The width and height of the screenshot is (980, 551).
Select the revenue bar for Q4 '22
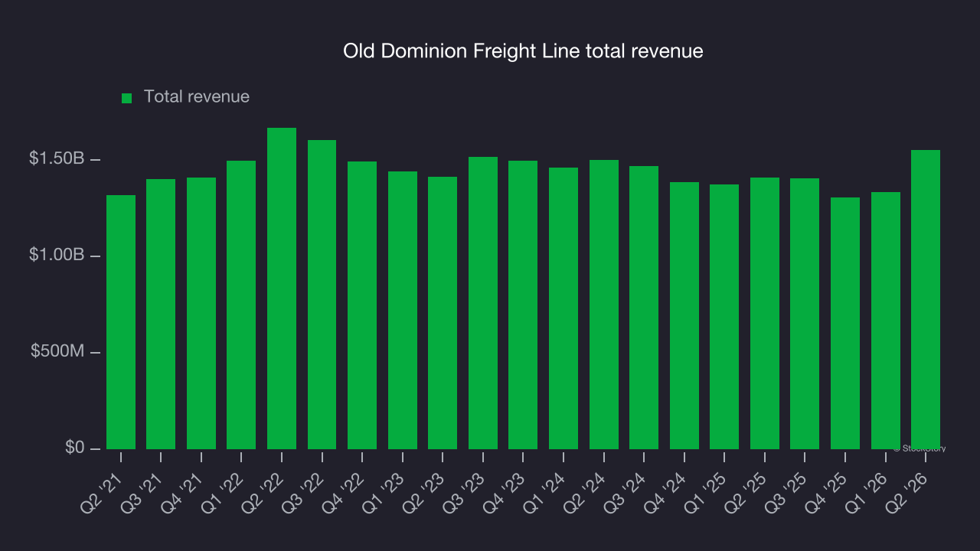coord(362,305)
